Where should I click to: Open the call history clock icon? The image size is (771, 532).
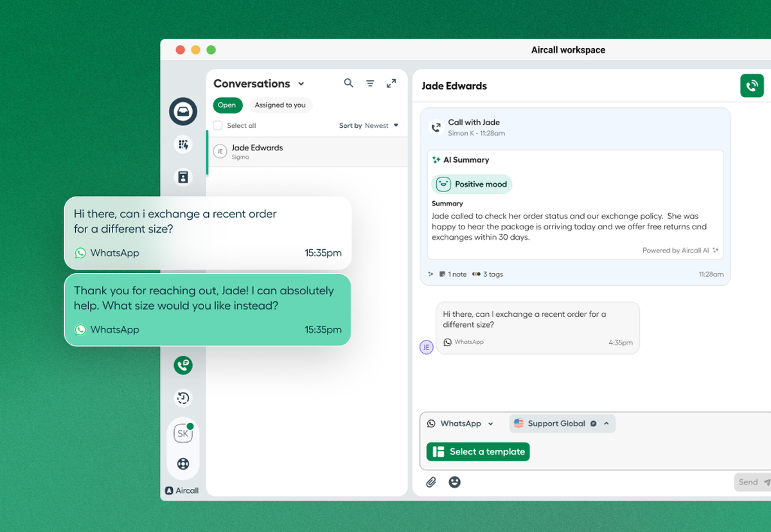click(183, 398)
